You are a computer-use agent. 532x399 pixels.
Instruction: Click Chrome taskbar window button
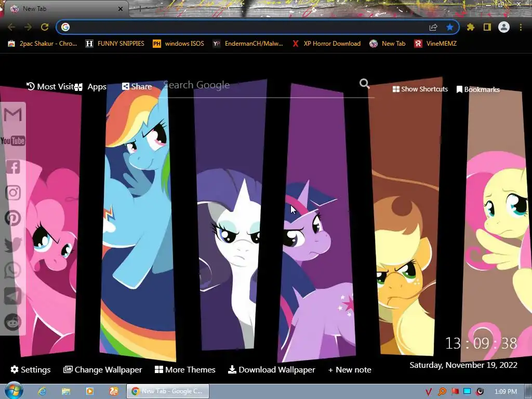[x=168, y=391]
